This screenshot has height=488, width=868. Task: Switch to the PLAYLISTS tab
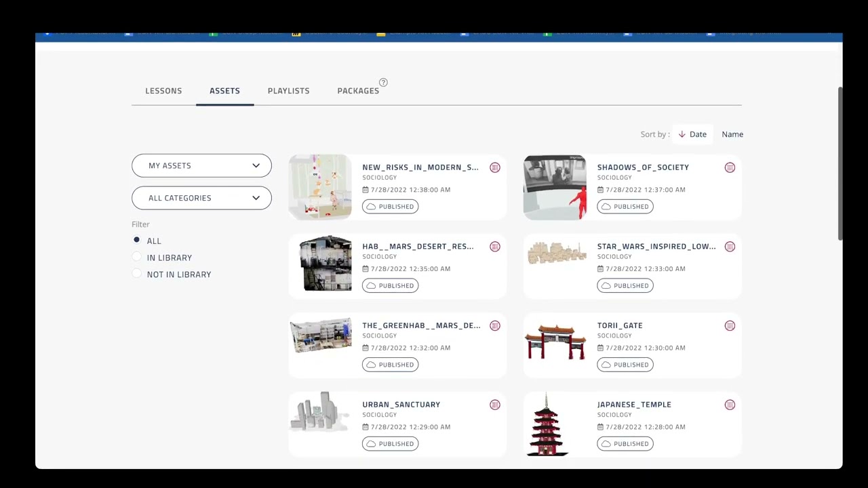[x=288, y=91]
